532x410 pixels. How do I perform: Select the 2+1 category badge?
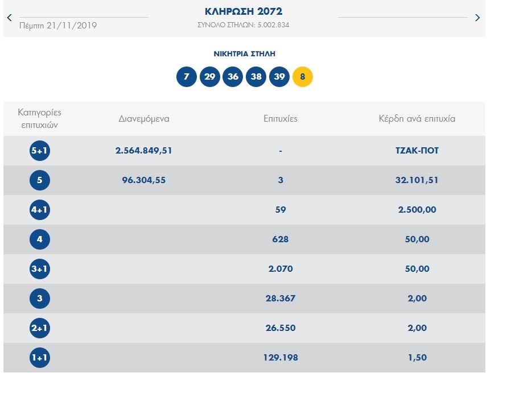[x=40, y=328]
